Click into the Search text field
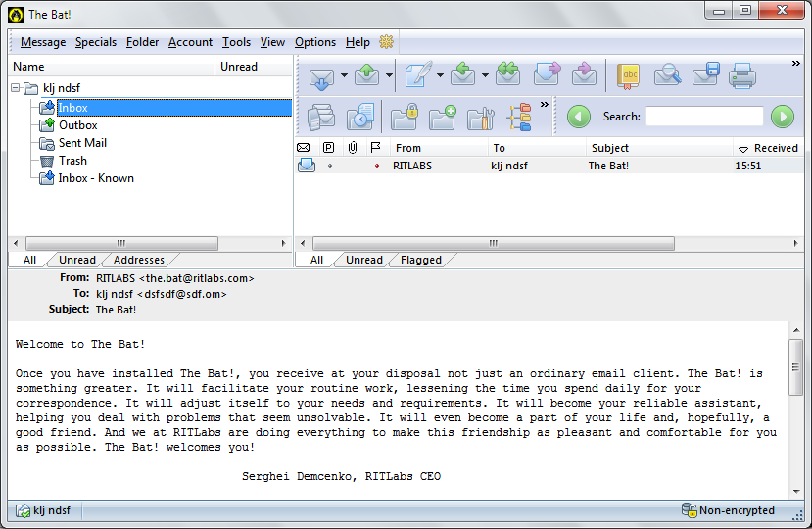The image size is (812, 529). (x=704, y=117)
